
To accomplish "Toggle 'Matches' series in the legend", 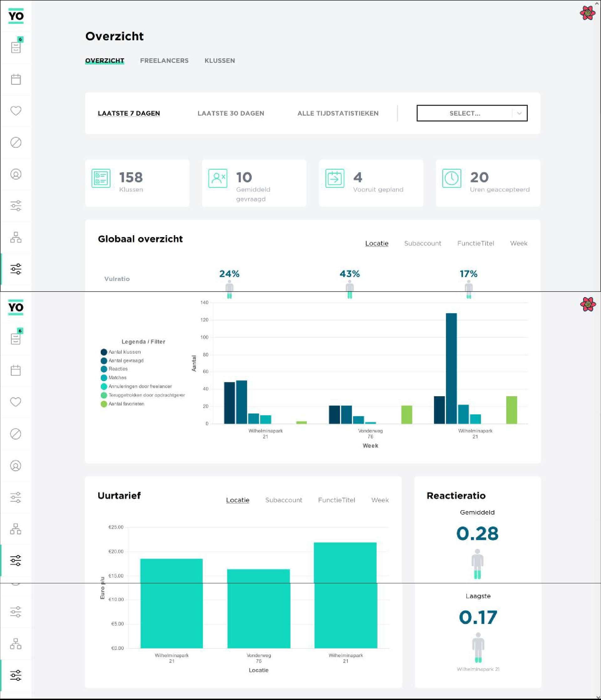I will (x=117, y=378).
